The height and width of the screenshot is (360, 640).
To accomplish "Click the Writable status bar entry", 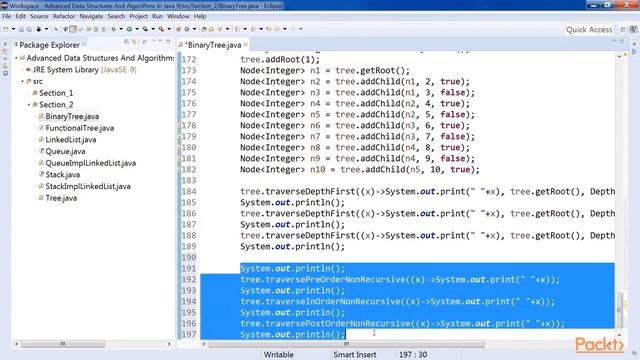I will [x=278, y=355].
